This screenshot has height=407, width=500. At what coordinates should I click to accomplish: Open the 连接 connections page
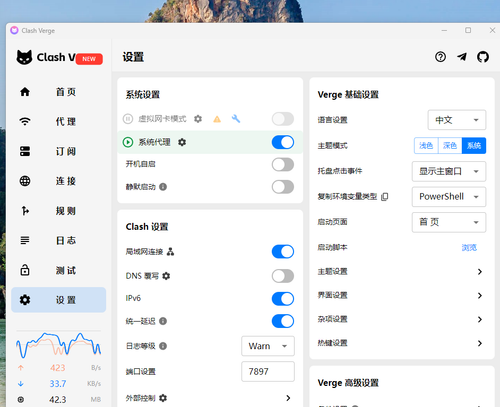(x=59, y=181)
